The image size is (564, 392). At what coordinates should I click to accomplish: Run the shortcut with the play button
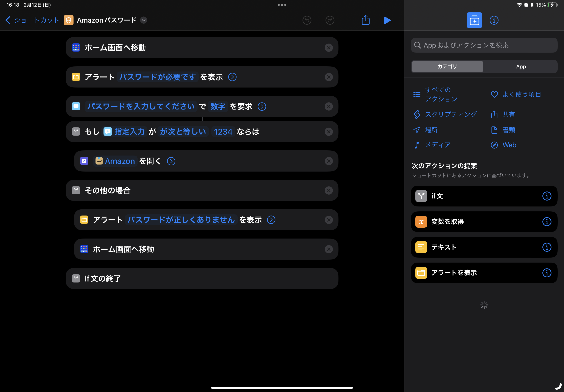click(387, 20)
